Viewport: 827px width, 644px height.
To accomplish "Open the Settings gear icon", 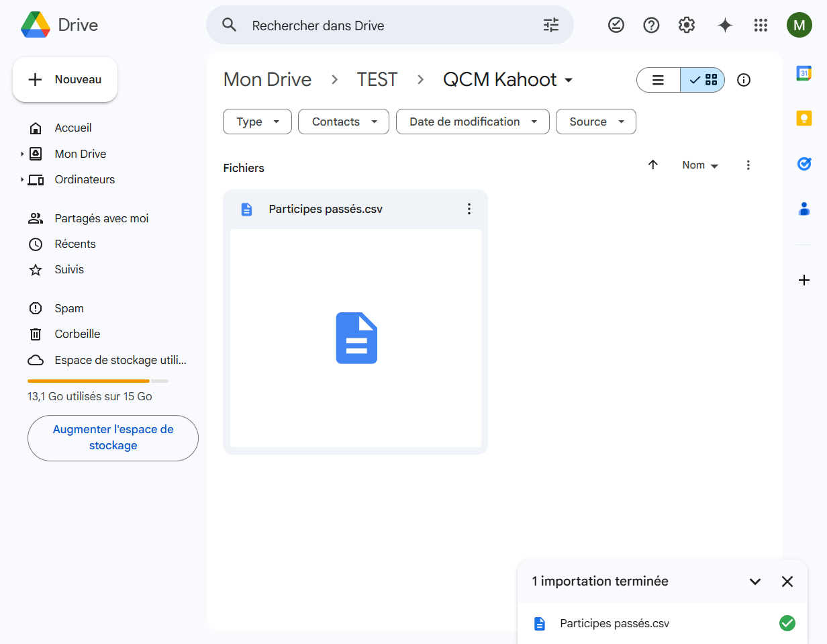I will (x=686, y=26).
